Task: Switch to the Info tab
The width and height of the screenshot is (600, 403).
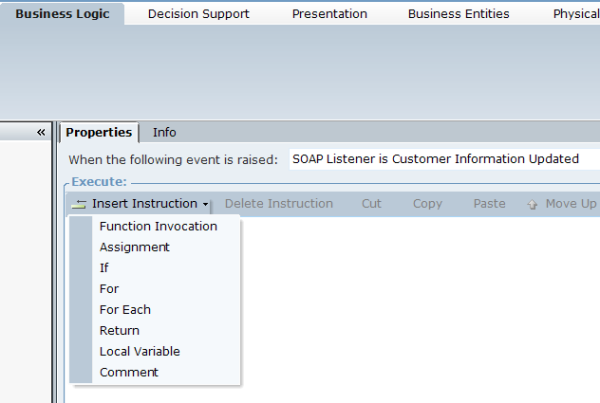Action: 164,132
